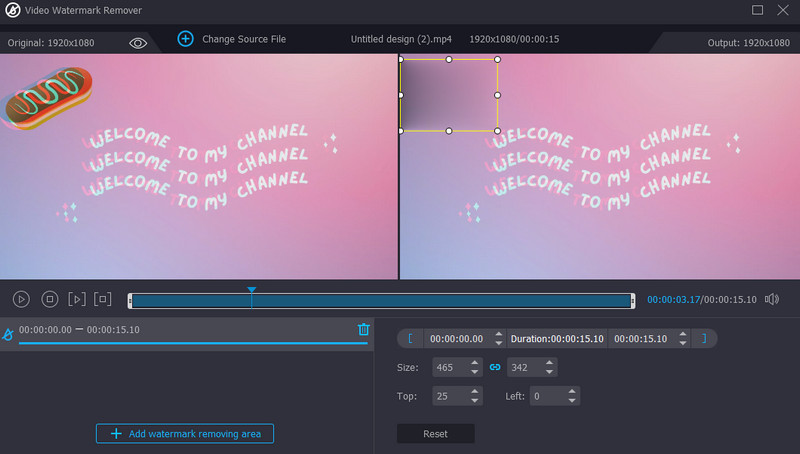Click the Add watermark removing area button

(x=185, y=433)
